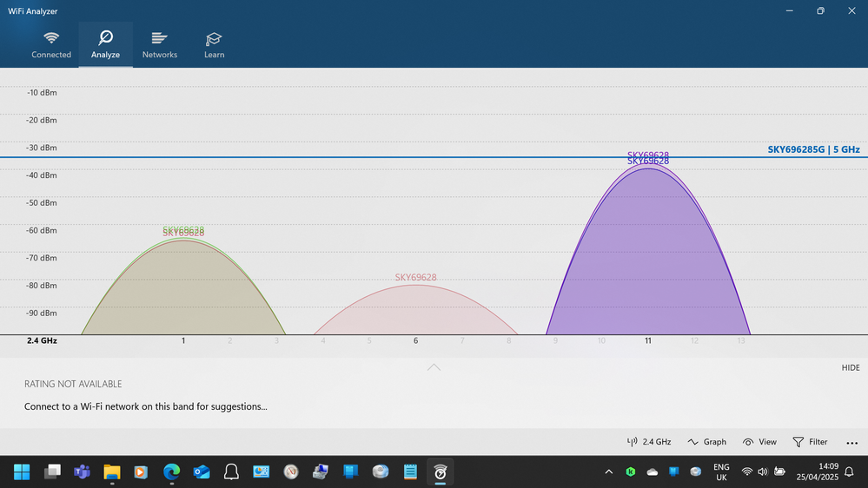
Task: Switch to the Networks tab
Action: coord(159,44)
